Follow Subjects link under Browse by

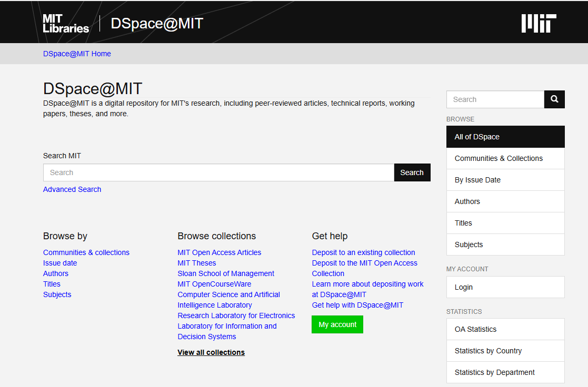pos(57,294)
